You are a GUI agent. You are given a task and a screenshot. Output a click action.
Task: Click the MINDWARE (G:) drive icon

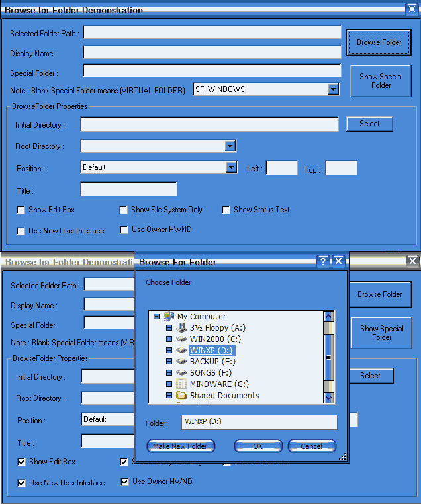[181, 384]
